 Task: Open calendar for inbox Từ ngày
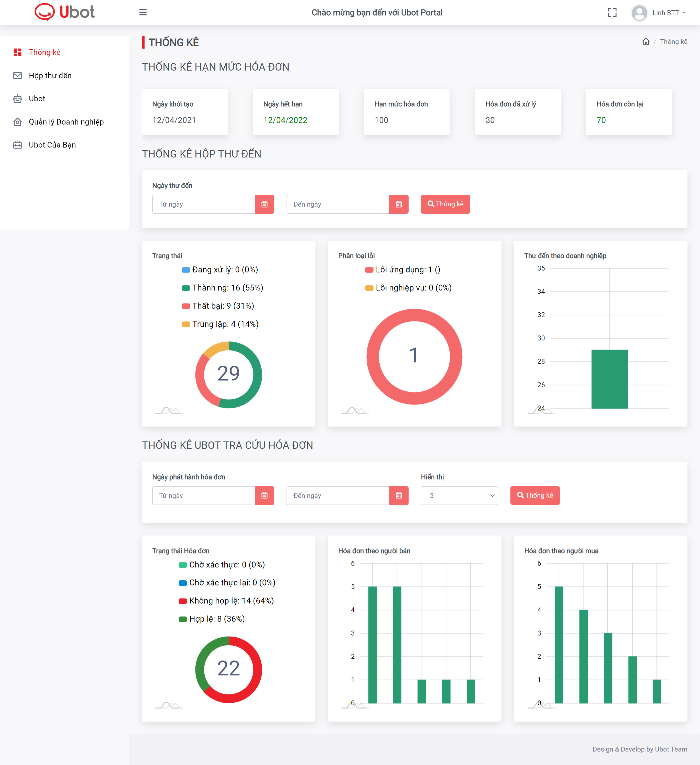point(265,204)
